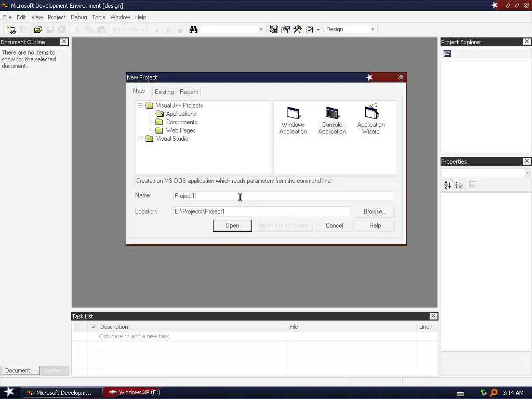Click the Categorized properties icon
Screen dimensions: 532x399
tap(459, 185)
